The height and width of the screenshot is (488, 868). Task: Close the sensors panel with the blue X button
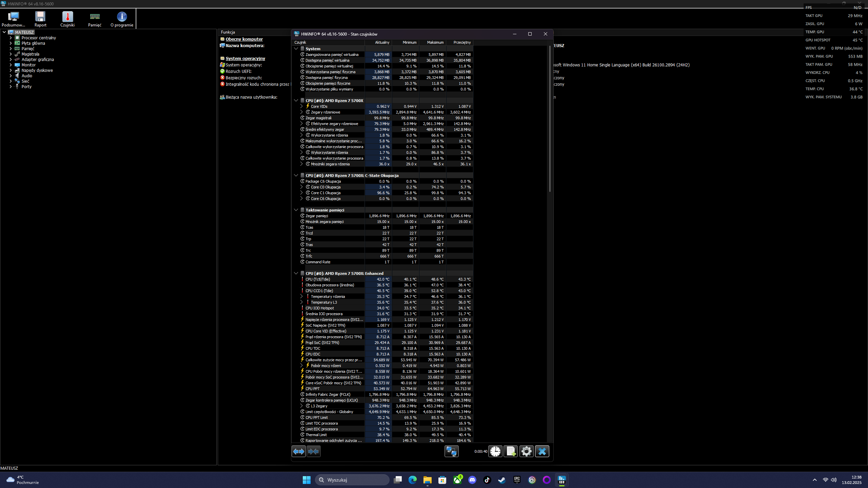(x=542, y=451)
